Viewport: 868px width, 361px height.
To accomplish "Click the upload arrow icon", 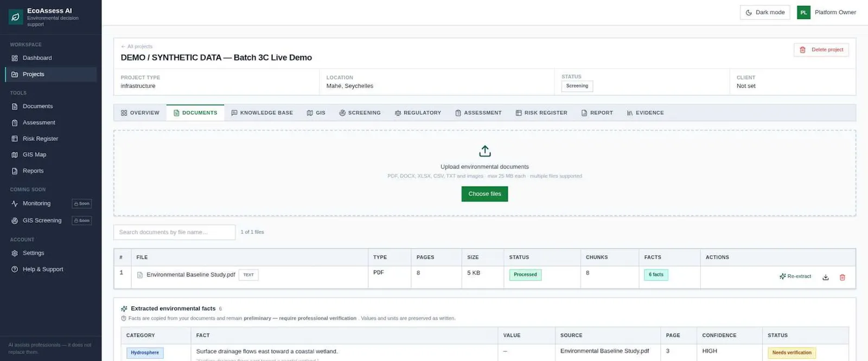I will (x=485, y=151).
